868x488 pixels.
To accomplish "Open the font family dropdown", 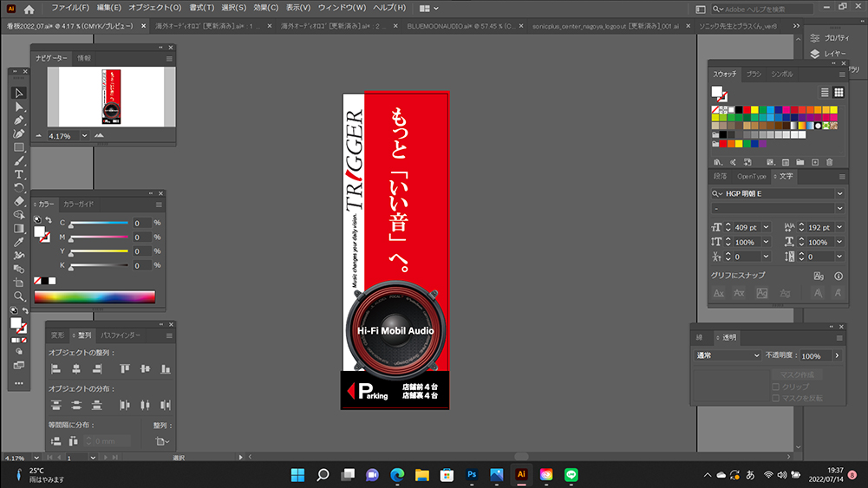I will pos(839,193).
